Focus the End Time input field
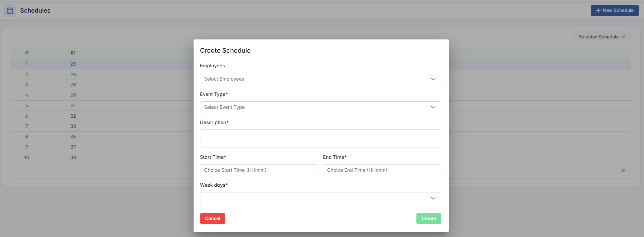This screenshot has height=237, width=644. [382, 170]
